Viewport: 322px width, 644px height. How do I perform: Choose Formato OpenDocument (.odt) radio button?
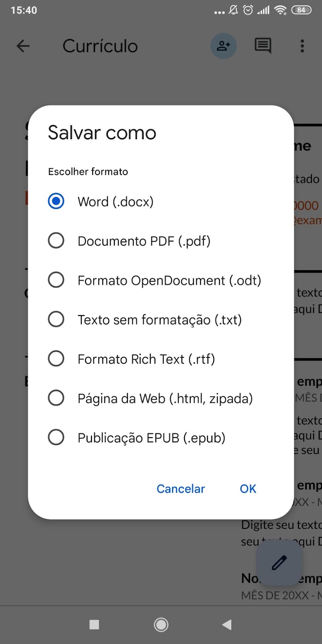pyautogui.click(x=56, y=280)
